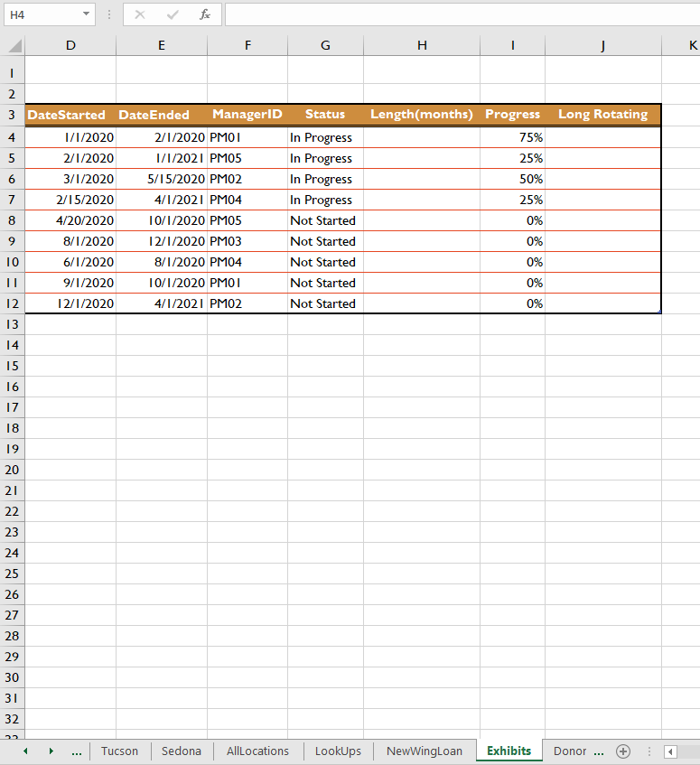The image size is (700, 765).
Task: Select column E header
Action: click(x=162, y=45)
